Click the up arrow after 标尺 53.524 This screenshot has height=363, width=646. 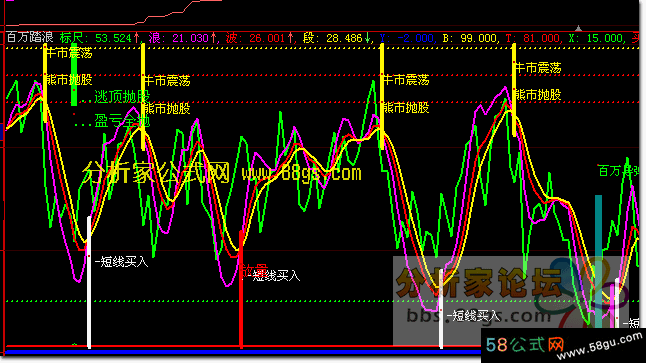click(137, 38)
